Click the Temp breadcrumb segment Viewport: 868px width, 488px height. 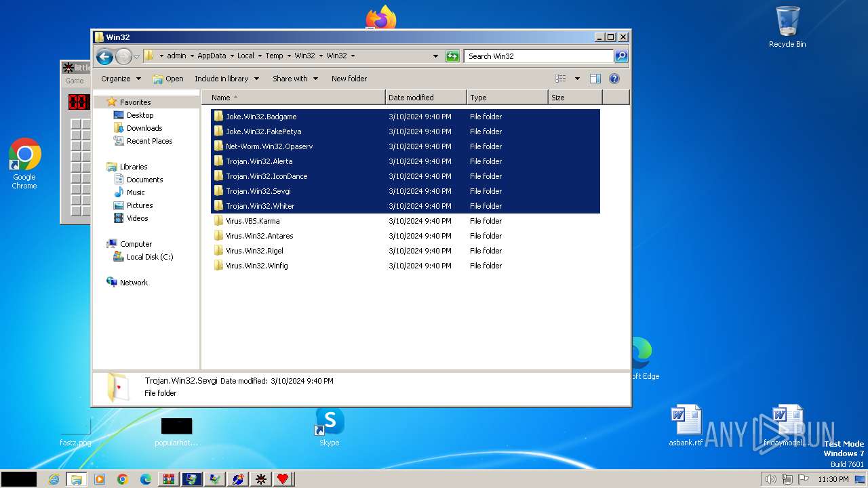(x=274, y=56)
